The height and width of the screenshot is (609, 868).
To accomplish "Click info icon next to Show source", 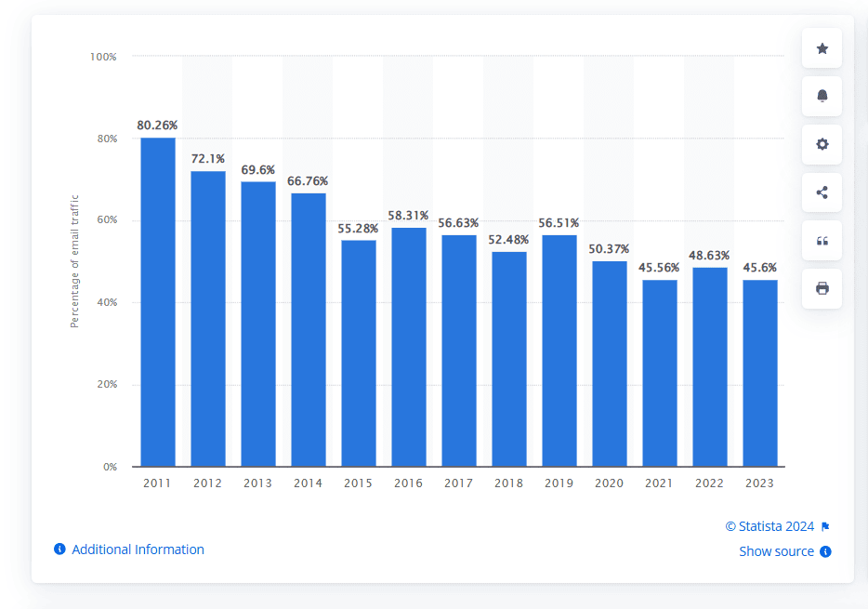I will tap(825, 551).
